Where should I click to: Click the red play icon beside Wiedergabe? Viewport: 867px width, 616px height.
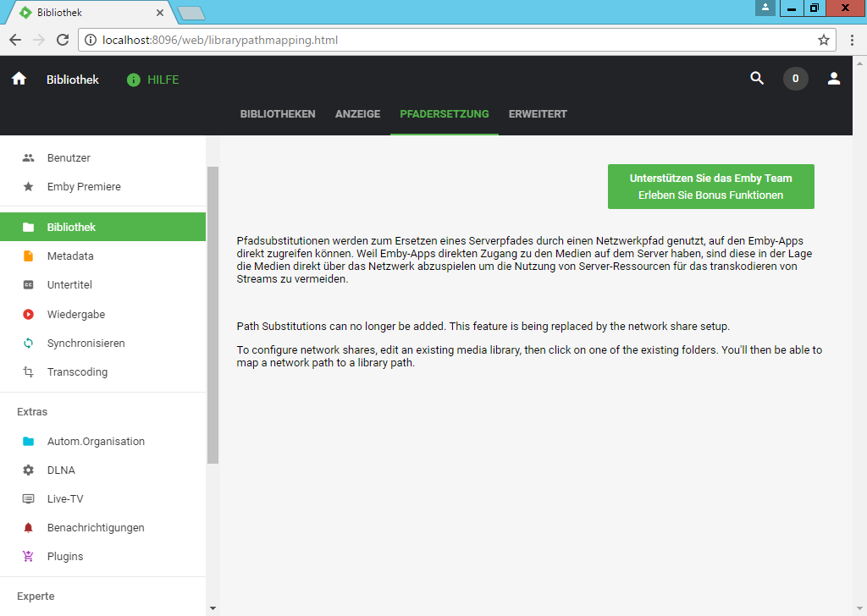coord(28,315)
